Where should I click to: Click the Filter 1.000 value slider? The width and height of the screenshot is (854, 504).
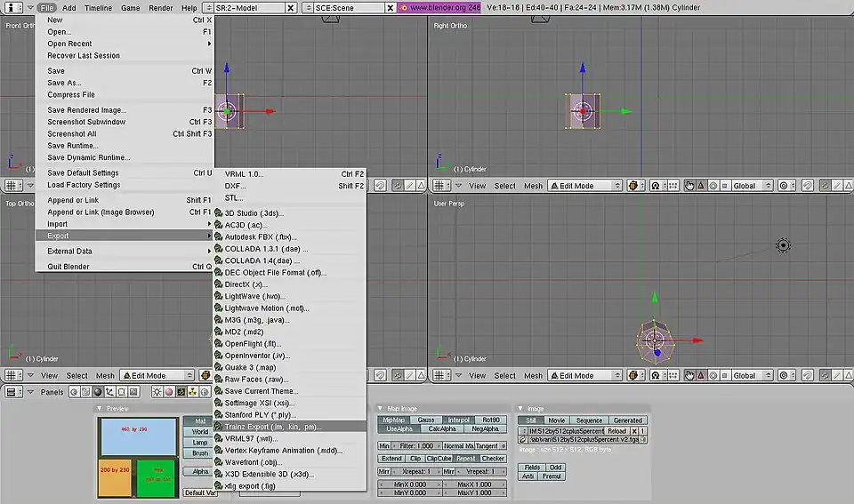(x=416, y=445)
